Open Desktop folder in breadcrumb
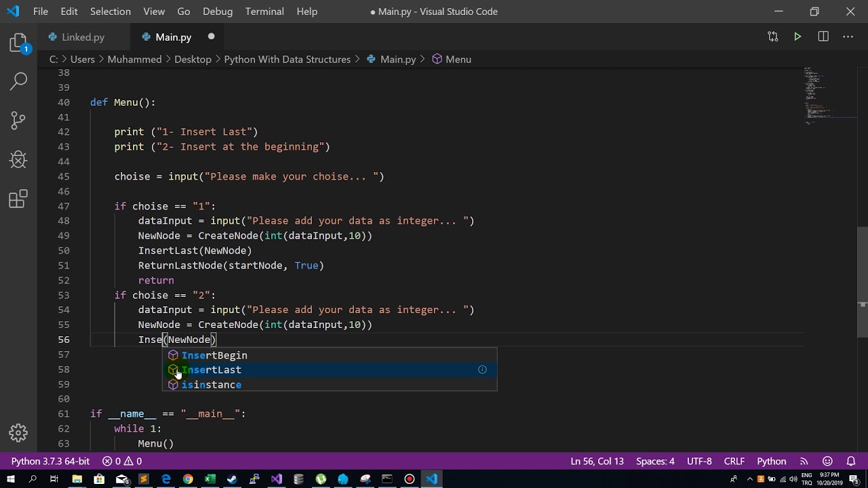868x488 pixels. [x=193, y=59]
